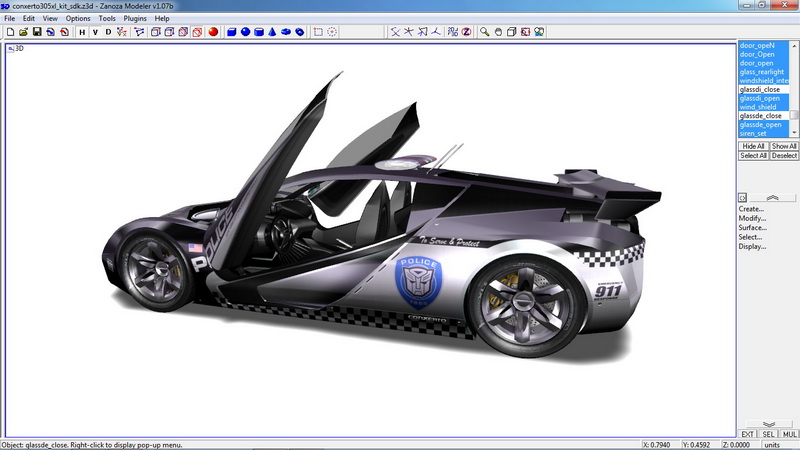Click the Redo arrow icon
This screenshot has width=800, height=450.
[64, 32]
